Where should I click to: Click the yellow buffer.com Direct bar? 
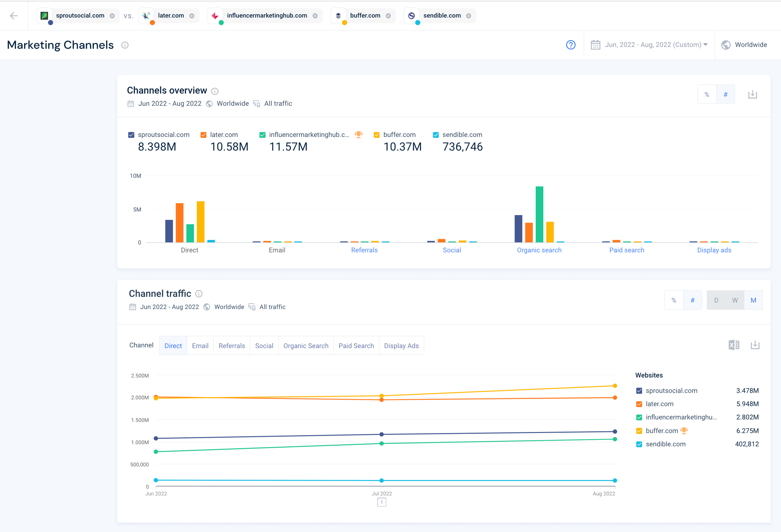tap(200, 222)
